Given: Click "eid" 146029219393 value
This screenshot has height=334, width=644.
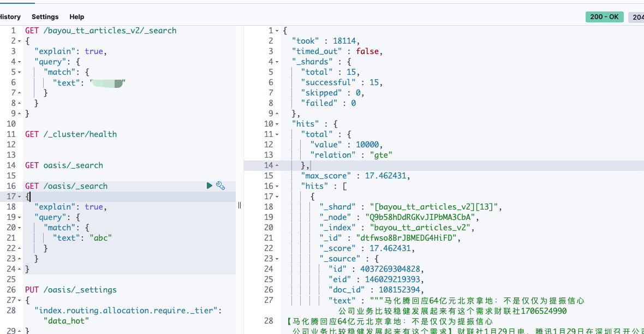Looking at the screenshot, I should click(x=392, y=279).
